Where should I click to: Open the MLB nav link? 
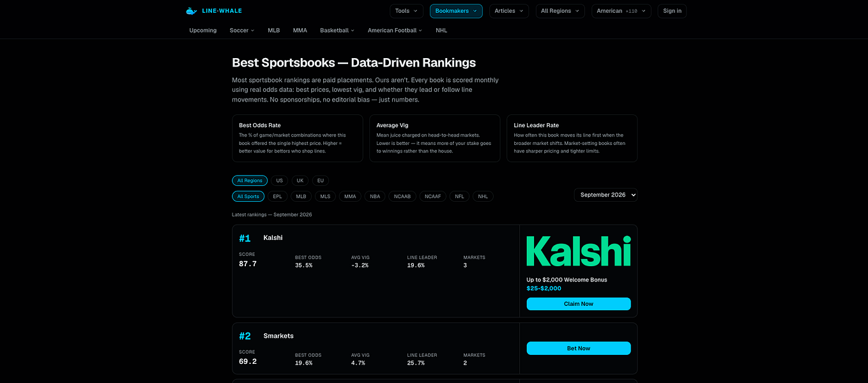pyautogui.click(x=274, y=30)
